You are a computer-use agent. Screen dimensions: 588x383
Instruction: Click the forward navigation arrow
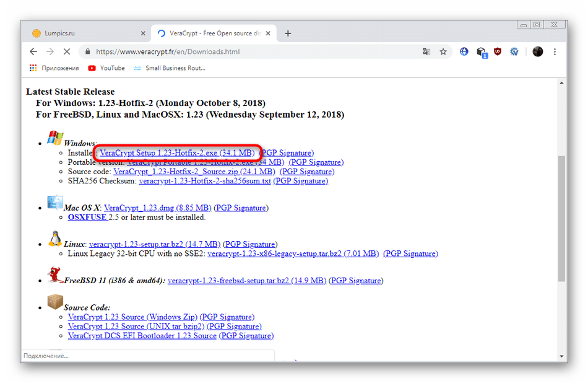coord(50,52)
